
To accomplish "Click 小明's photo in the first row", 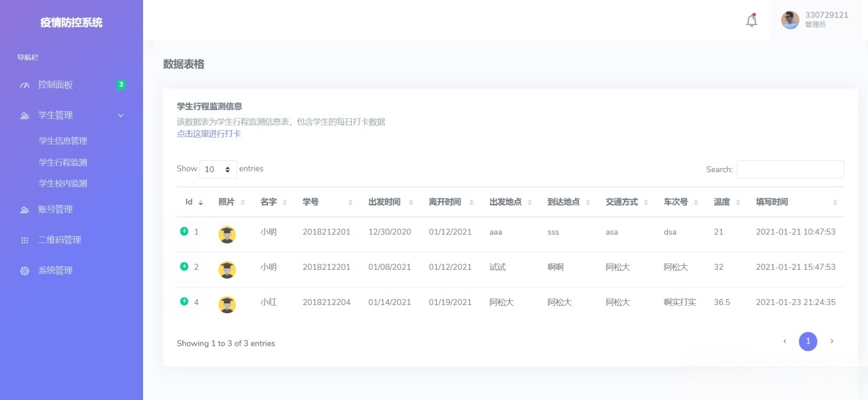I will coord(226,233).
